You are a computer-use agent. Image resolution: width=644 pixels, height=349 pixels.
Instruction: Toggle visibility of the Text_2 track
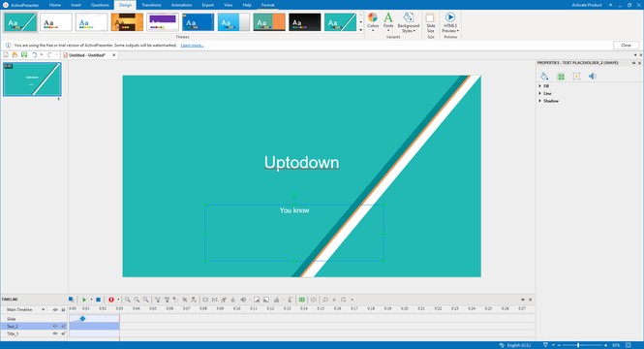(55, 326)
